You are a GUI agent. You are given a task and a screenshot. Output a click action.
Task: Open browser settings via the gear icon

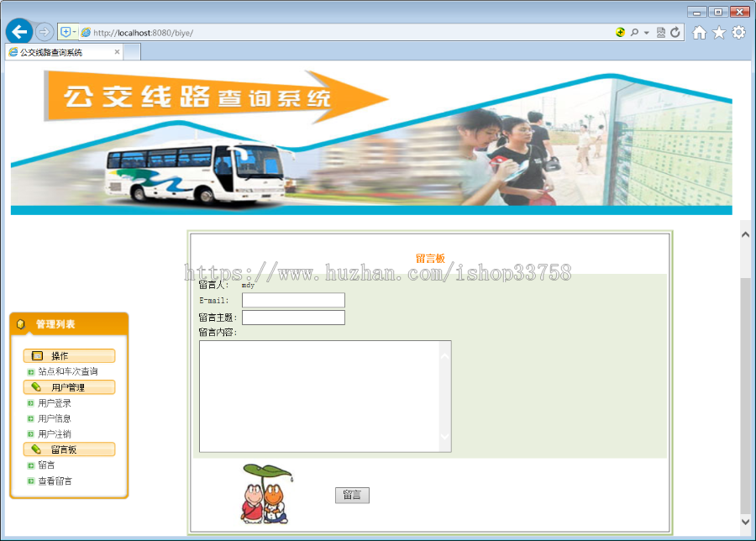pyautogui.click(x=738, y=32)
